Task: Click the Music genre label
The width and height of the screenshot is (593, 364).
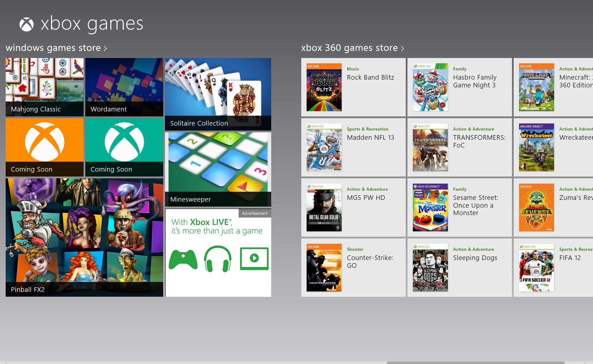Action: click(353, 69)
